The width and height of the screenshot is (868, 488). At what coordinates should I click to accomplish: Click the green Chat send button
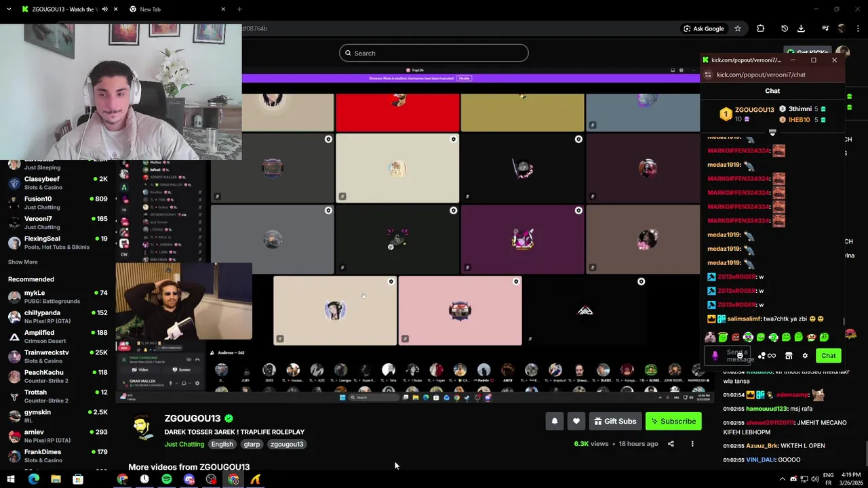point(829,356)
